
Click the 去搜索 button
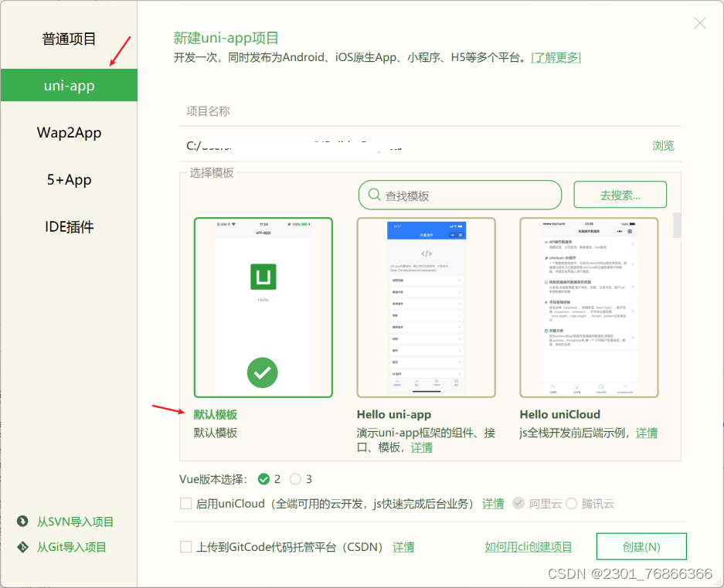pos(620,194)
